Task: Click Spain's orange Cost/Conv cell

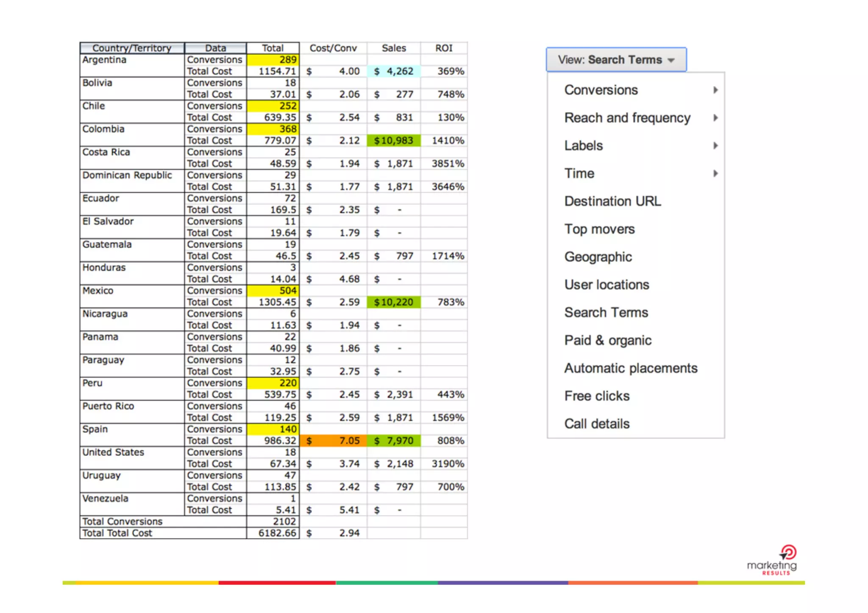Action: (333, 441)
